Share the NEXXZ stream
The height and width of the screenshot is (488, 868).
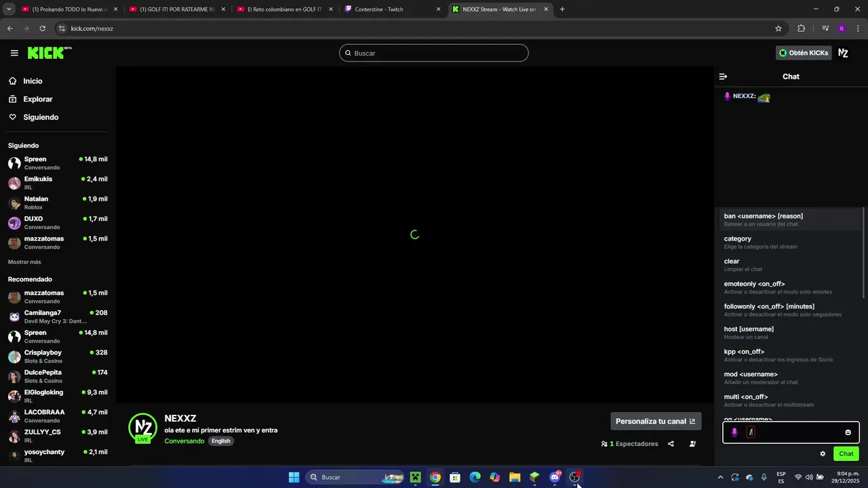pyautogui.click(x=671, y=444)
